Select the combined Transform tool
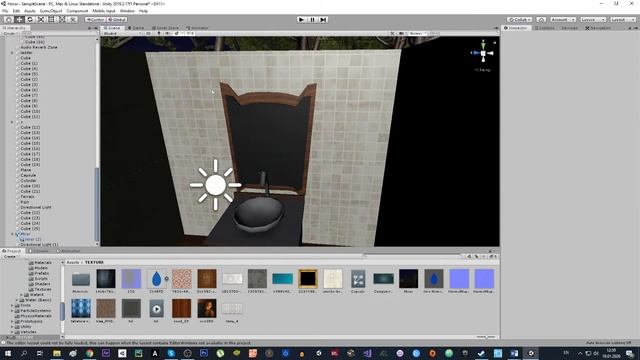The height and width of the screenshot is (360, 640). [x=62, y=19]
